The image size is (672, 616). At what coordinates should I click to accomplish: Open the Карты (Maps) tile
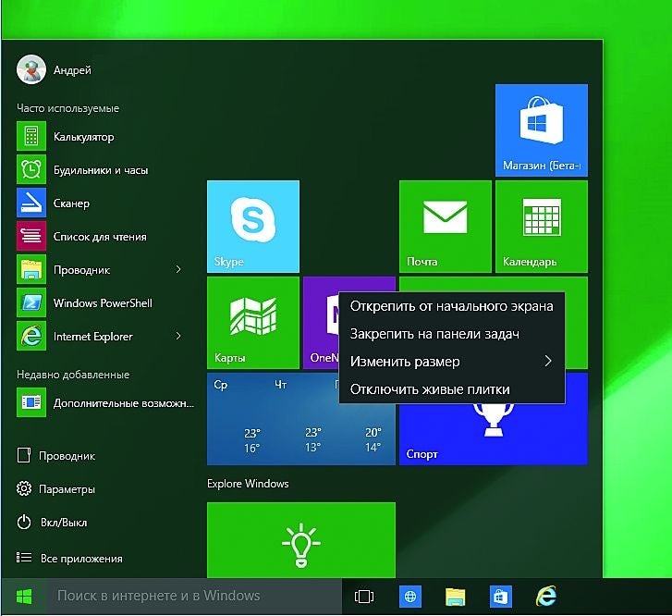(x=253, y=323)
